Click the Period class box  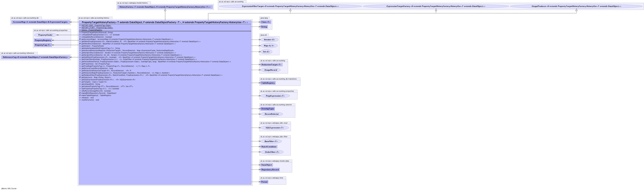point(264,182)
